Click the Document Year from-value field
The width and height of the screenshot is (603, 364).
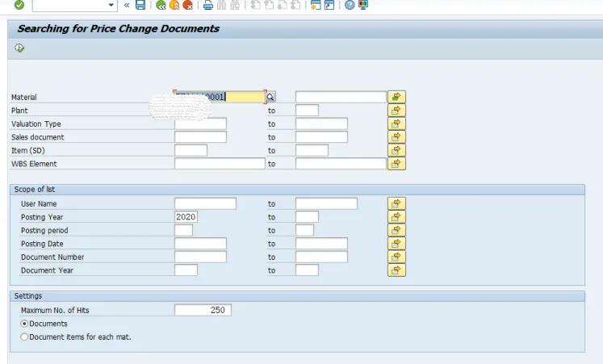point(186,270)
